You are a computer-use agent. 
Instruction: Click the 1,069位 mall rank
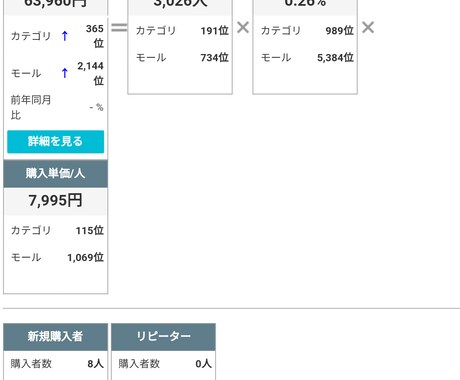tap(86, 257)
